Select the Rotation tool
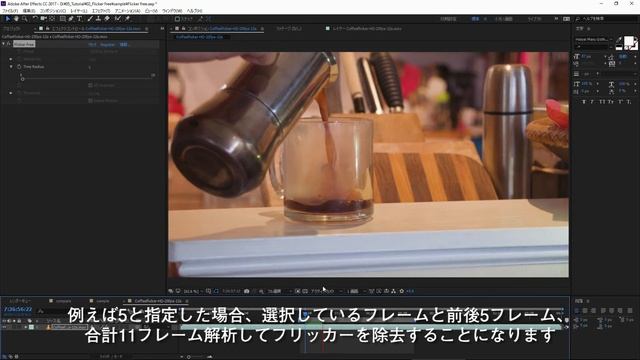The width and height of the screenshot is (640, 360). (35, 19)
